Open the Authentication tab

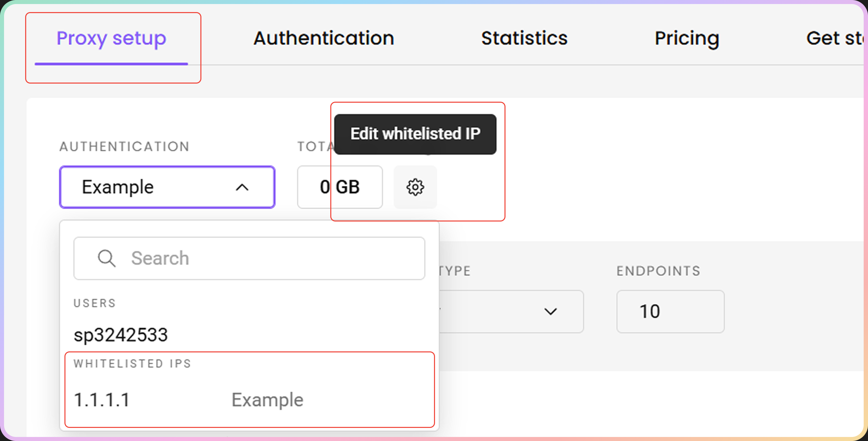click(x=323, y=38)
